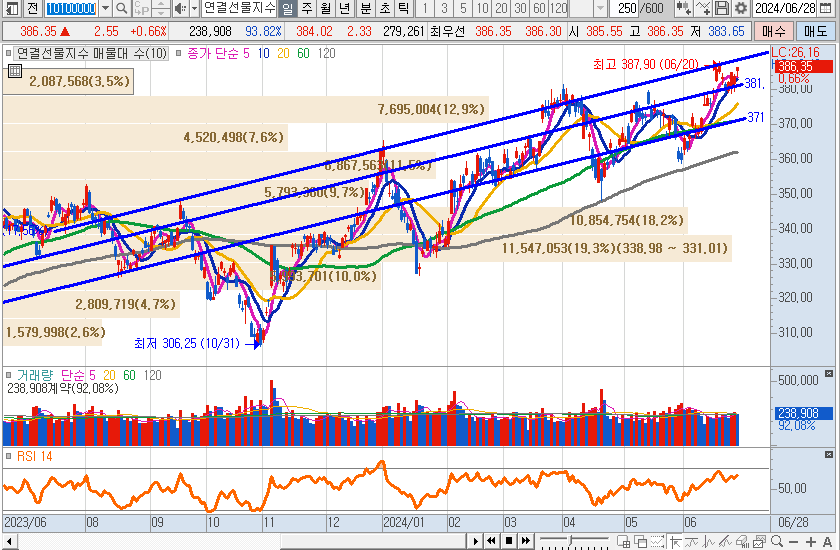The height and width of the screenshot is (550, 840).
Task: Switch to 주 (weekly) period
Action: [306, 9]
